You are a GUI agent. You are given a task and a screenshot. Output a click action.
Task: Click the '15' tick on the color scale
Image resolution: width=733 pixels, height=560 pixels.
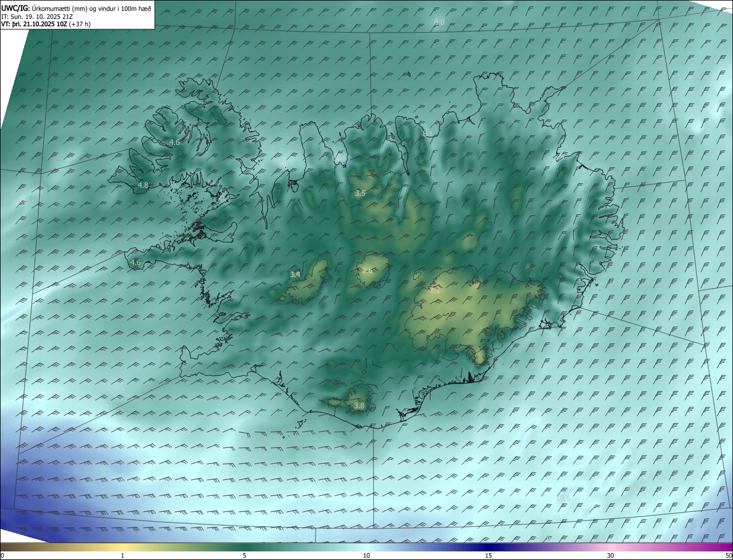tap(488, 555)
